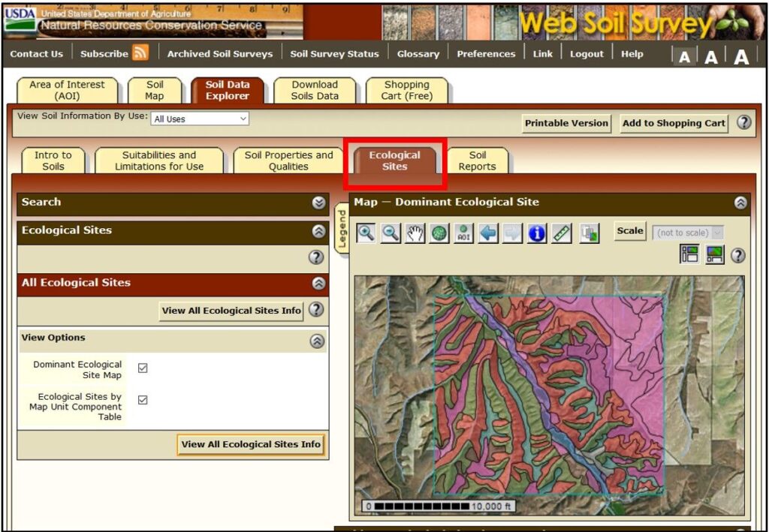Image resolution: width=769 pixels, height=532 pixels.
Task: Select the blue Identify info tool
Action: coord(537,233)
